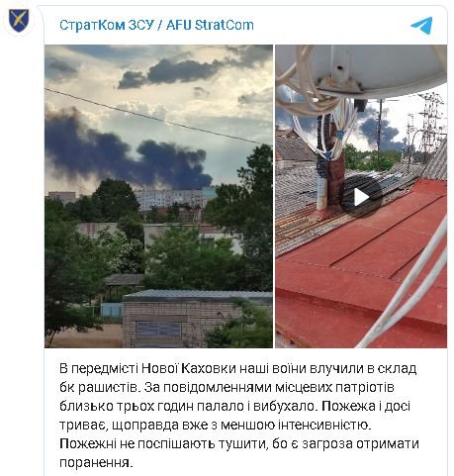Click 'бк рашистів' in the post text
454x476 pixels.
[98, 387]
